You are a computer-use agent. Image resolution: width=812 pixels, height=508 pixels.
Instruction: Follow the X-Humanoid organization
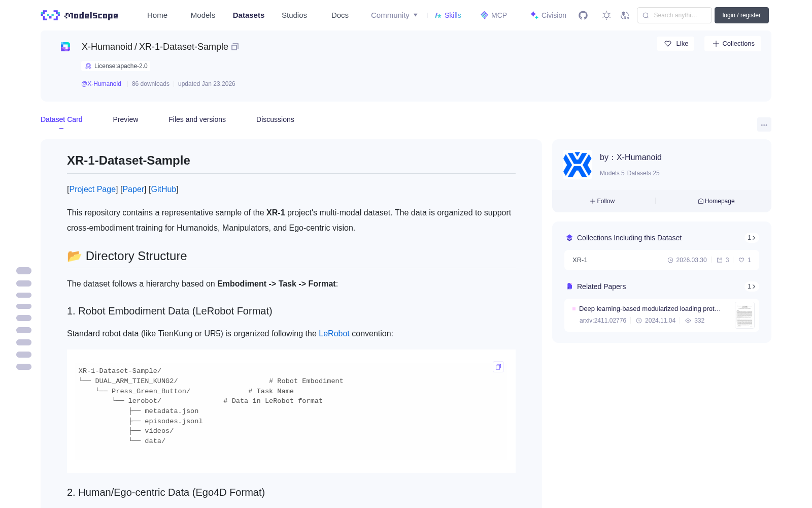click(x=602, y=201)
